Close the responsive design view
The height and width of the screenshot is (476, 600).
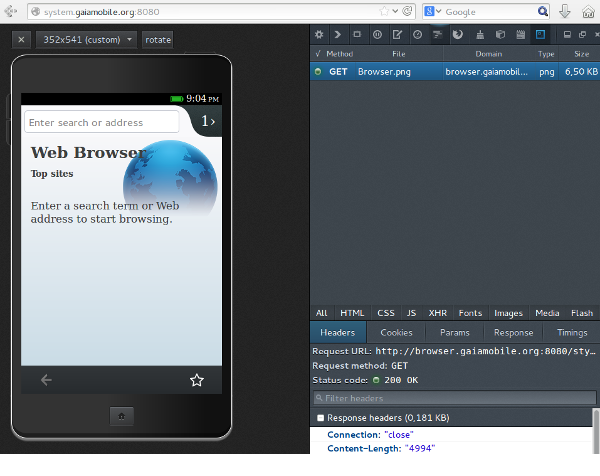pos(23,40)
